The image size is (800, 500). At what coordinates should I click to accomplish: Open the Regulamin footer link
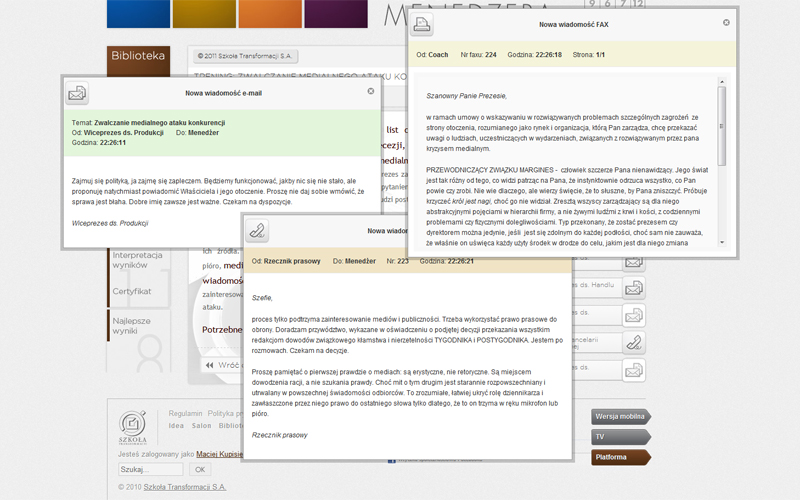click(x=185, y=413)
